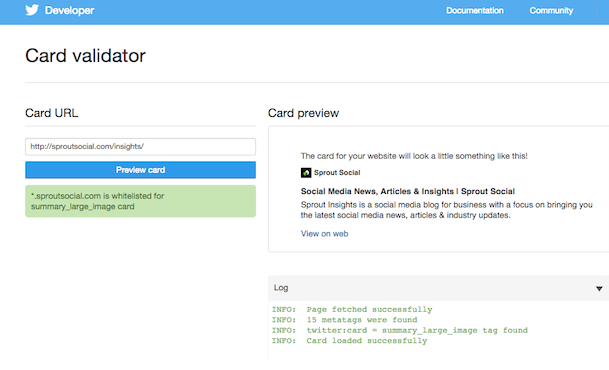
Task: Click the Sprout Social avatar icon
Action: pyautogui.click(x=306, y=173)
